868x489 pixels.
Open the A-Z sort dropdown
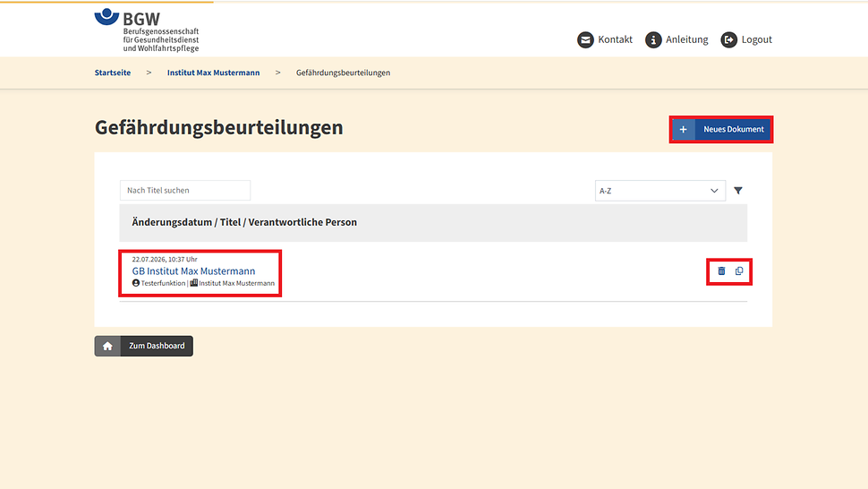(x=660, y=191)
